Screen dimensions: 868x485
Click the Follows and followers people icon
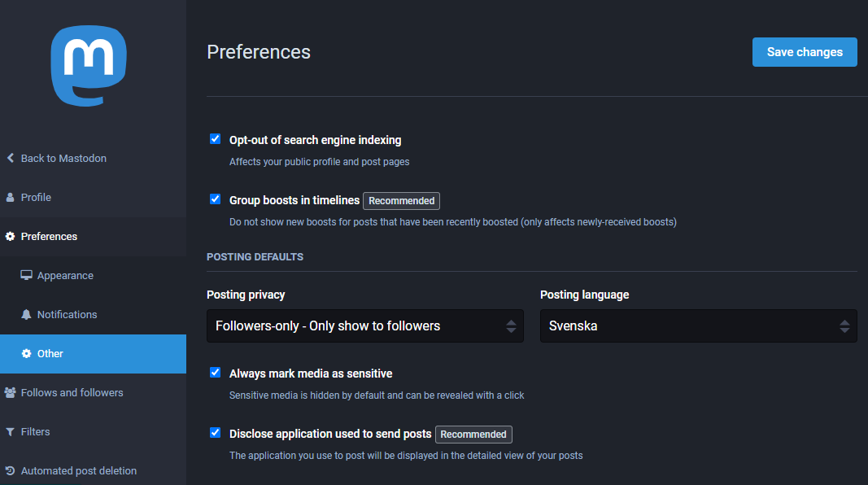(x=11, y=392)
